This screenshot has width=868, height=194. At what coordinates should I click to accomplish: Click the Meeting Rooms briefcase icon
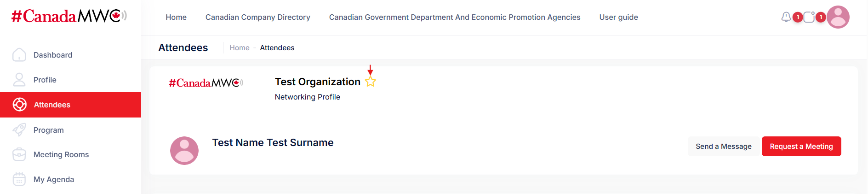click(19, 154)
